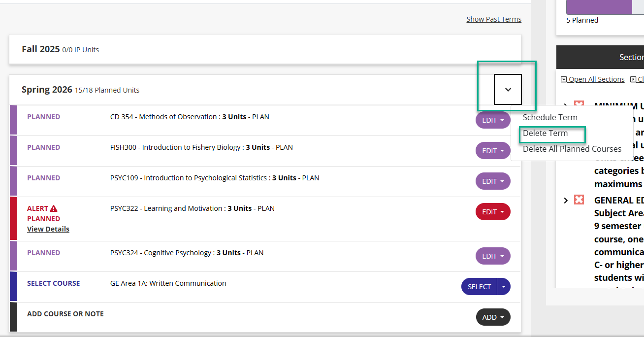Image resolution: width=644 pixels, height=337 pixels.
Task: Click red X icon beside General Education
Action: pos(579,200)
